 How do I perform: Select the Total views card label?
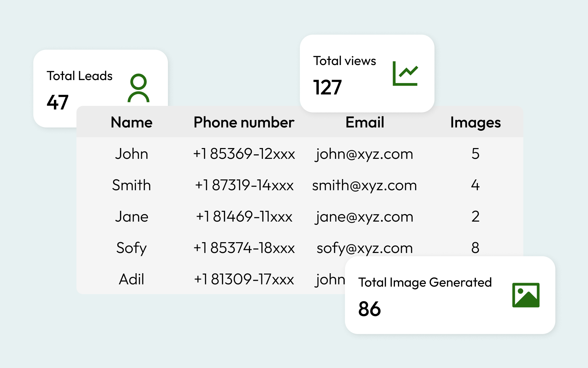(345, 61)
